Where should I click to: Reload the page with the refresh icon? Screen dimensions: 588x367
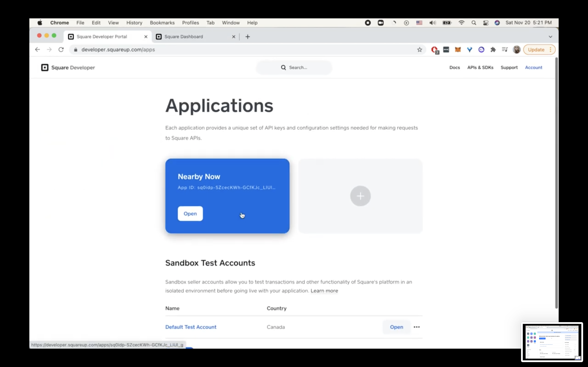(x=61, y=50)
